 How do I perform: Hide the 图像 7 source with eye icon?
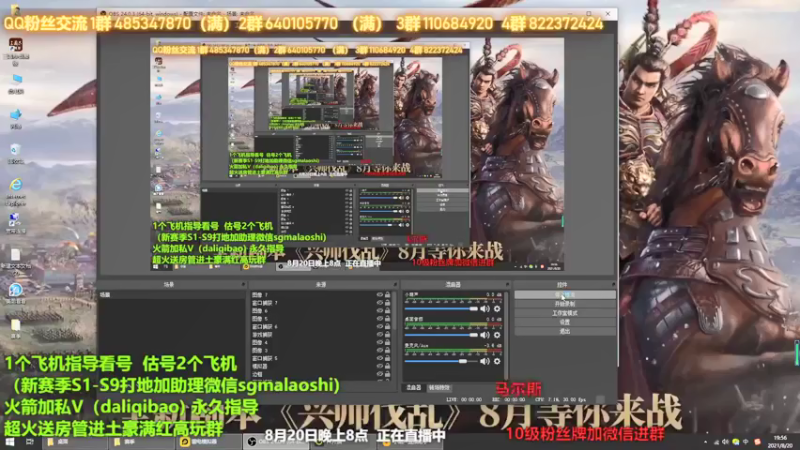pyautogui.click(x=379, y=295)
